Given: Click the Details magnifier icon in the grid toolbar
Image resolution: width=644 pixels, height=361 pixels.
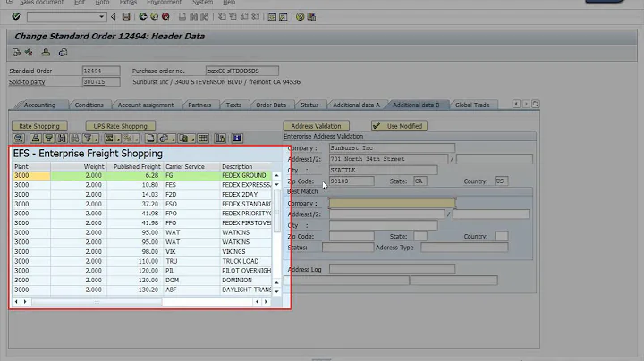Looking at the screenshot, I should [19, 139].
